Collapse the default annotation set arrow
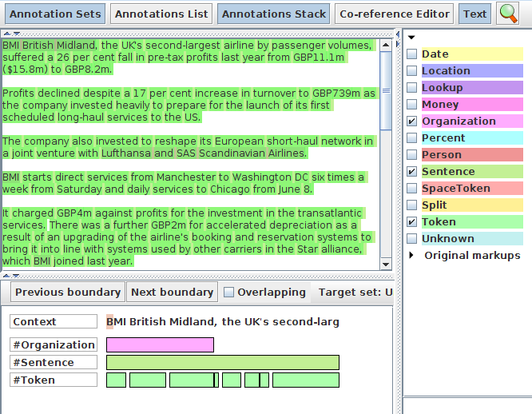This screenshot has height=414, width=532. [x=411, y=38]
